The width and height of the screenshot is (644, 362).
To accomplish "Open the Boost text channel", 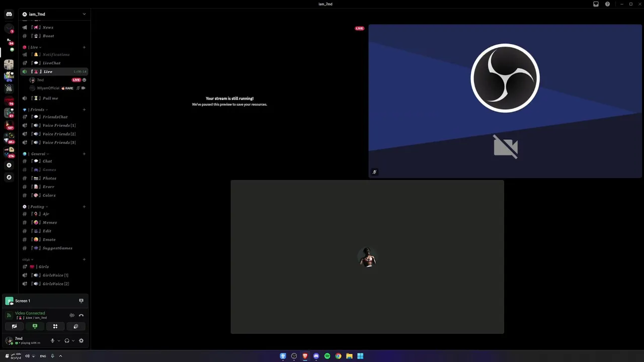I will [54, 36].
